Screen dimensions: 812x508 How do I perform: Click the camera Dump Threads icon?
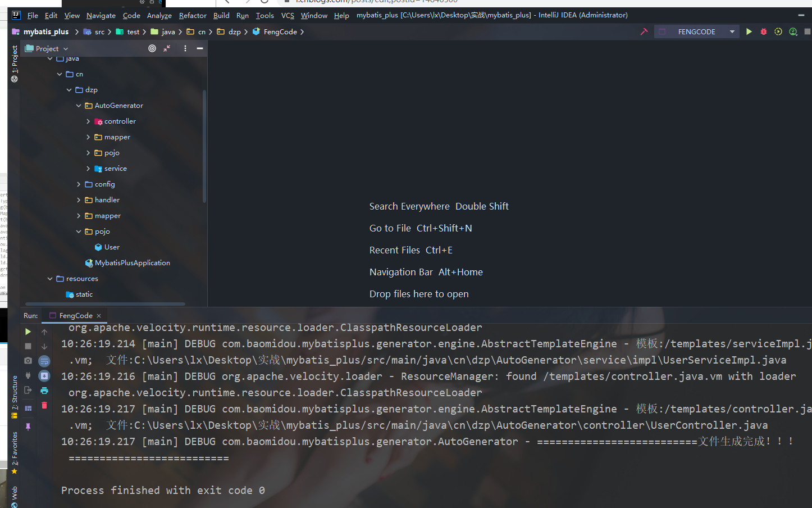click(28, 361)
